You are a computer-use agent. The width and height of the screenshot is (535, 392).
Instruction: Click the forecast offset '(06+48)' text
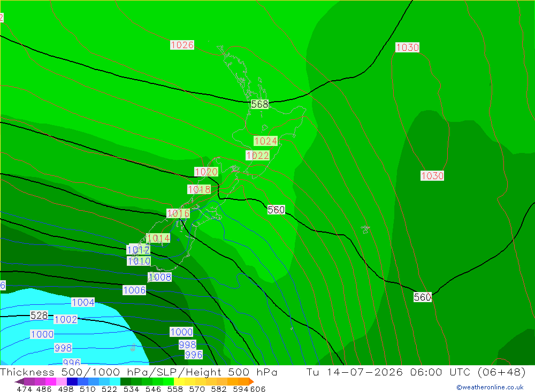501,372
